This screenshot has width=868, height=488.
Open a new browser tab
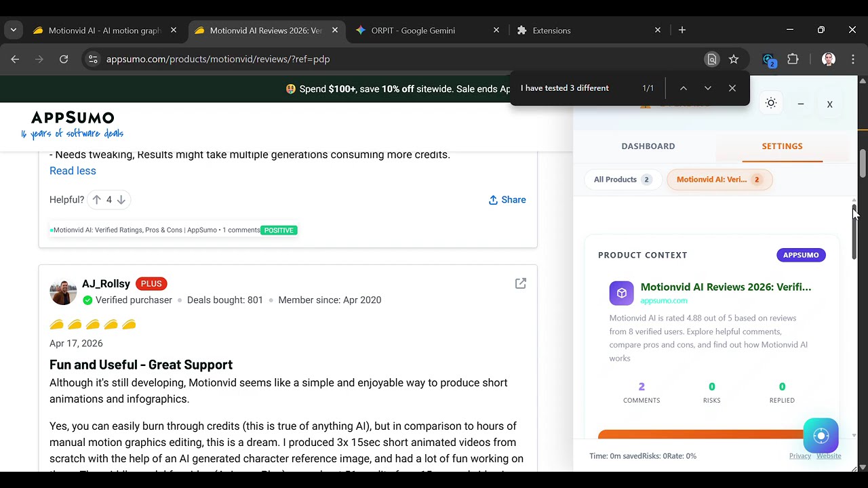coord(682,30)
